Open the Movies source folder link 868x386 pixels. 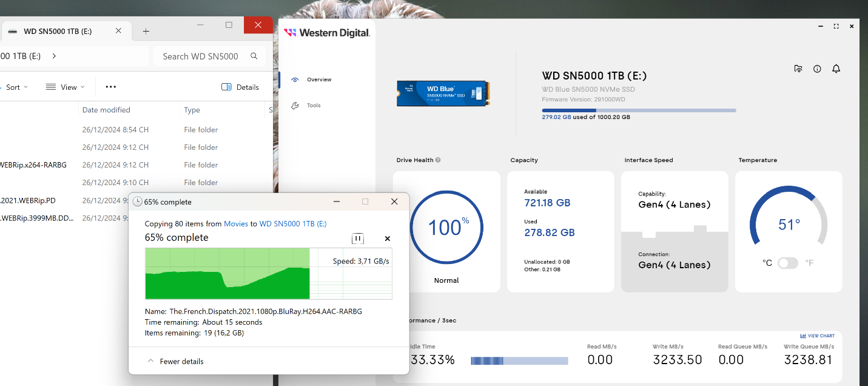click(x=236, y=224)
